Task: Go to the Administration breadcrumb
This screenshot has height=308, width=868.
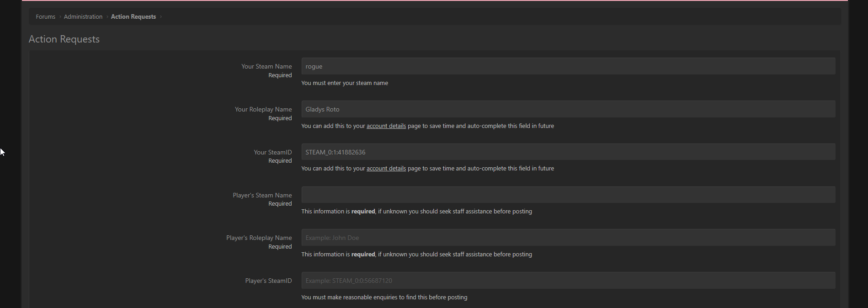Action: coord(83,17)
